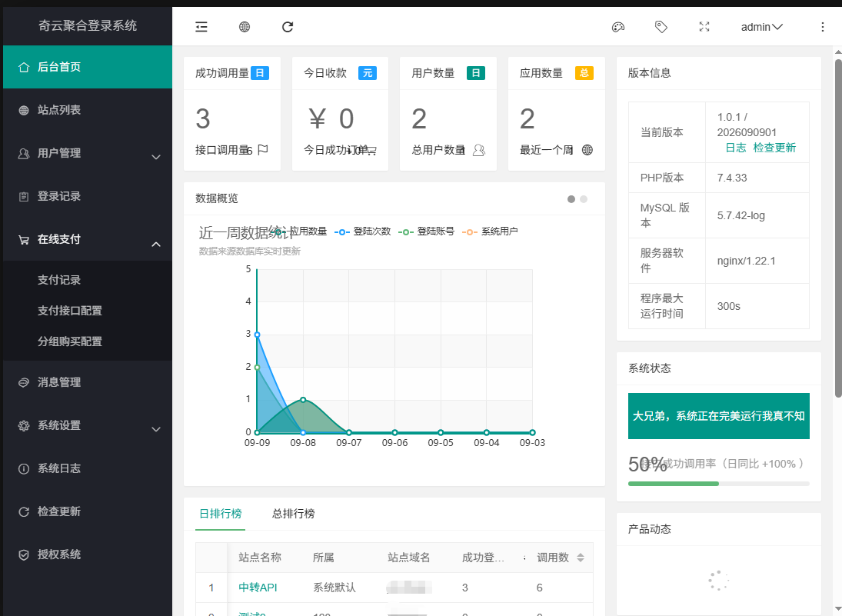Click the 日志 link in 版本信息
Viewport: 842px width, 616px height.
(x=736, y=148)
